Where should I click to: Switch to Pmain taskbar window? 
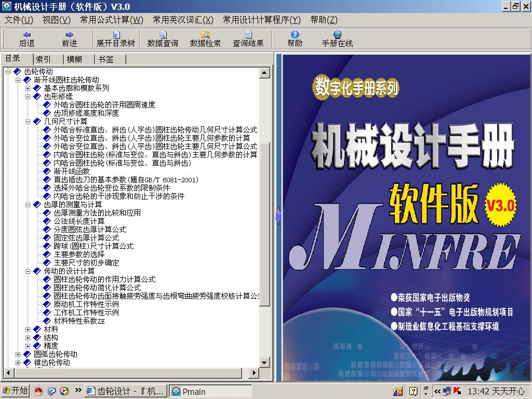click(x=210, y=391)
